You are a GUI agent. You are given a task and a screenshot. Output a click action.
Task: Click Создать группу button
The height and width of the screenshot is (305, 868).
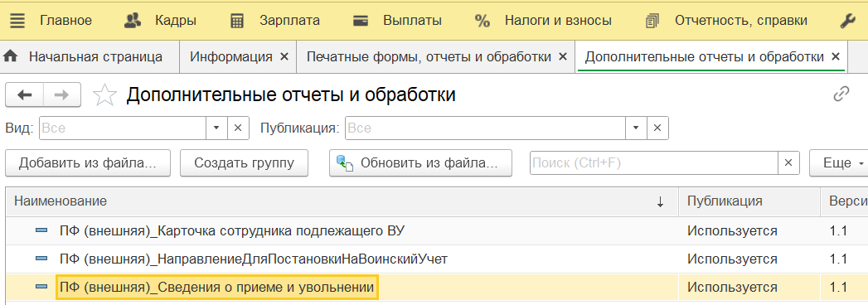(x=244, y=162)
